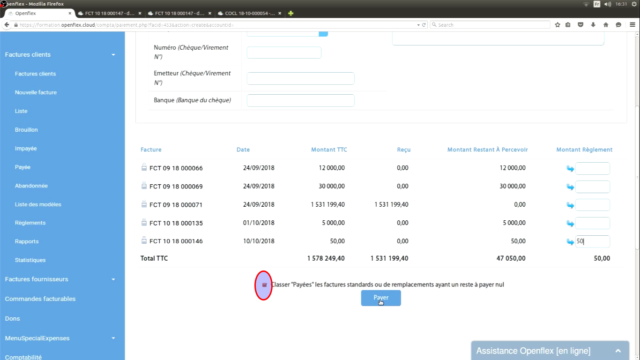
Task: Open the Brouillon invoices link
Action: coord(27,130)
